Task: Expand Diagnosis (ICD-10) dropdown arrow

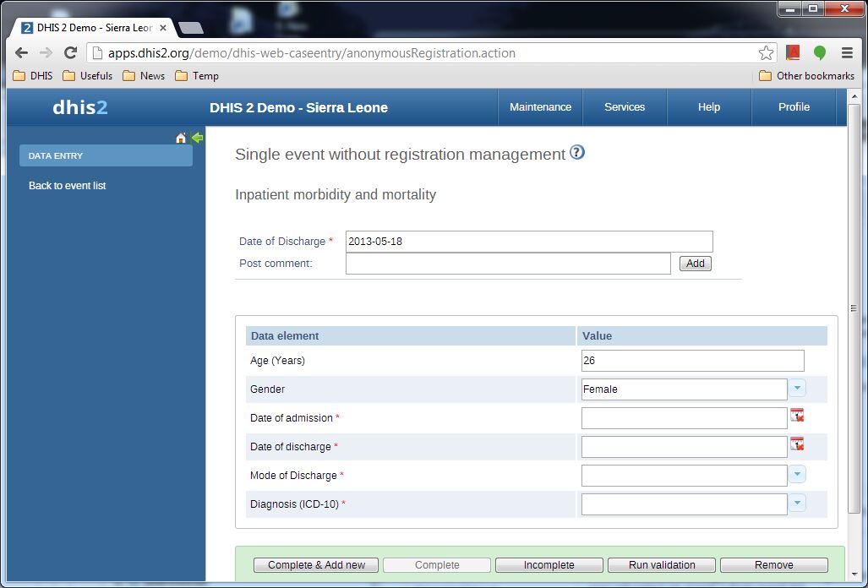Action: pos(797,504)
